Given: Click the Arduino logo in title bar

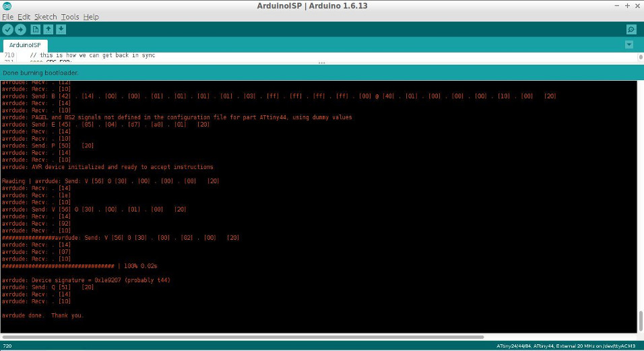Looking at the screenshot, I should tap(7, 6).
